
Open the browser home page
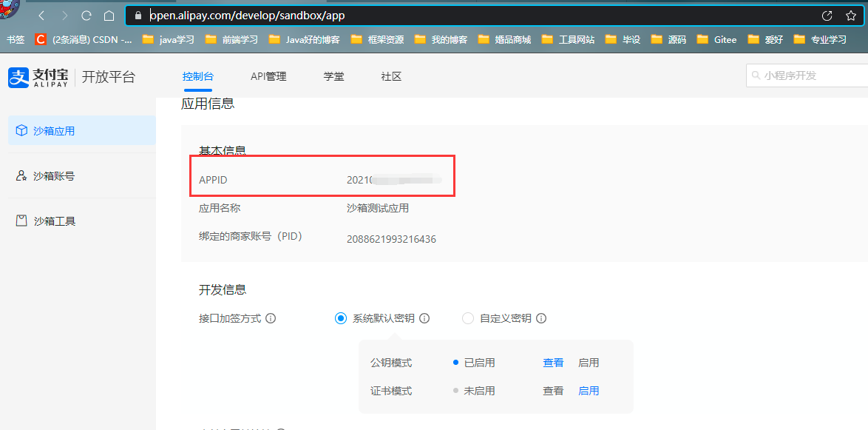point(109,16)
